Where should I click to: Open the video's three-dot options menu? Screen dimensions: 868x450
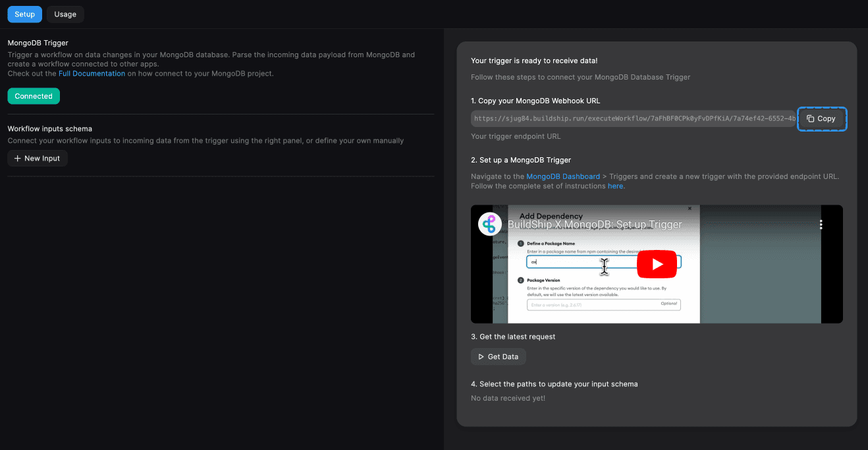tap(821, 224)
